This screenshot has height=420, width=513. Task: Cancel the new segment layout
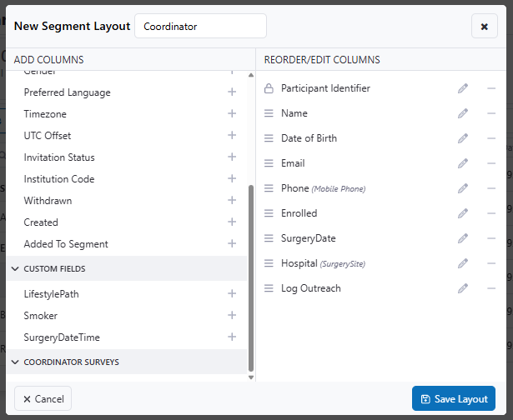[x=43, y=398]
